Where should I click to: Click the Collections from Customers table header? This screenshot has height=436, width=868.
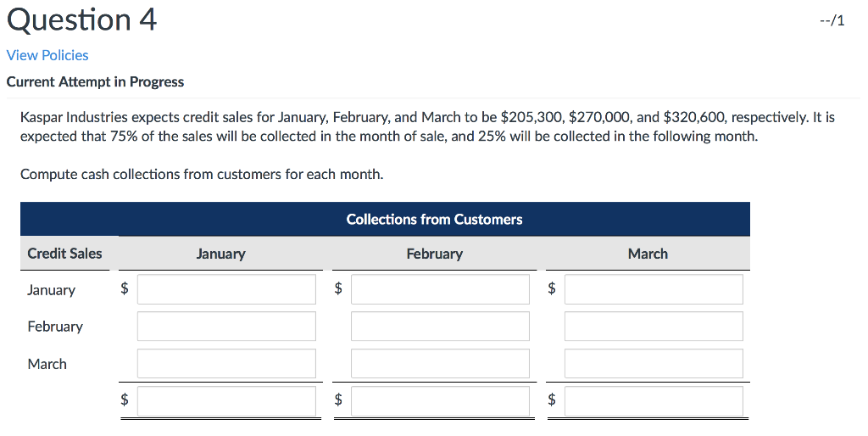[434, 220]
